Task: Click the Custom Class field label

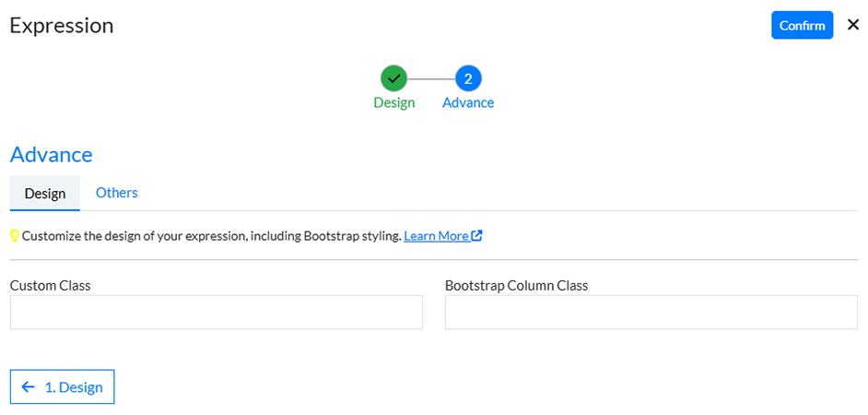Action: (50, 286)
